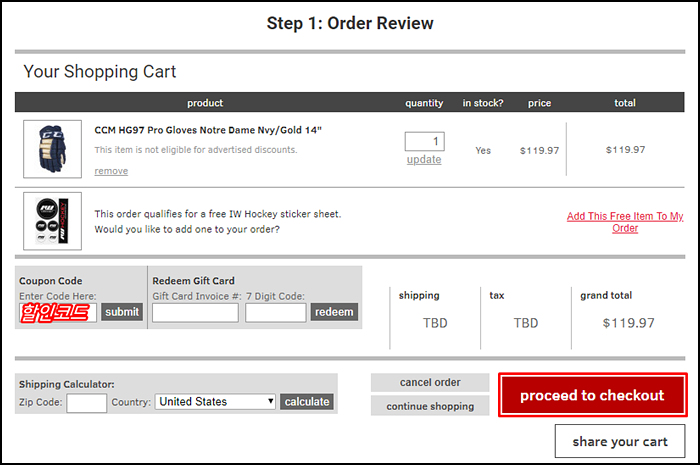
Task: Select the 'Your Shopping Cart' heading
Action: coord(100,71)
